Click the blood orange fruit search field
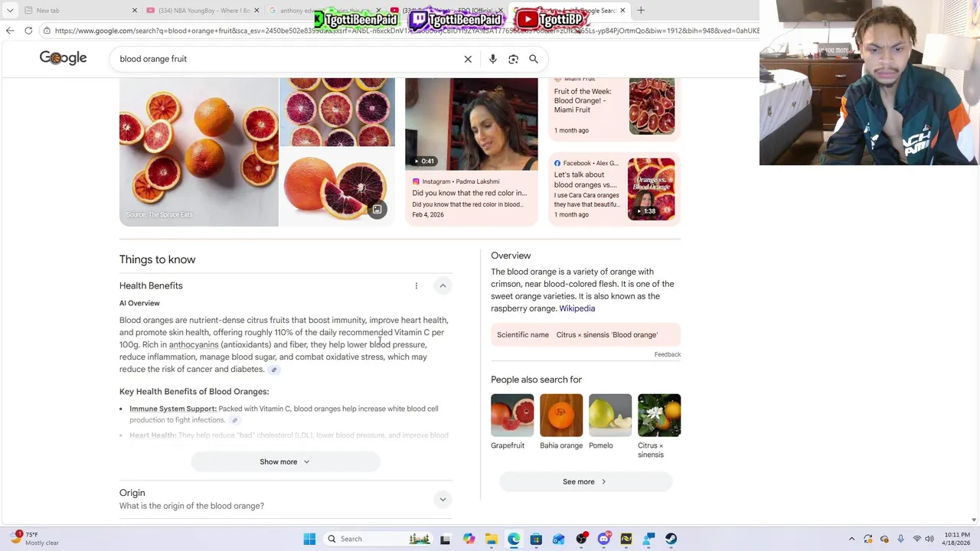The image size is (980, 551). pyautogui.click(x=287, y=59)
